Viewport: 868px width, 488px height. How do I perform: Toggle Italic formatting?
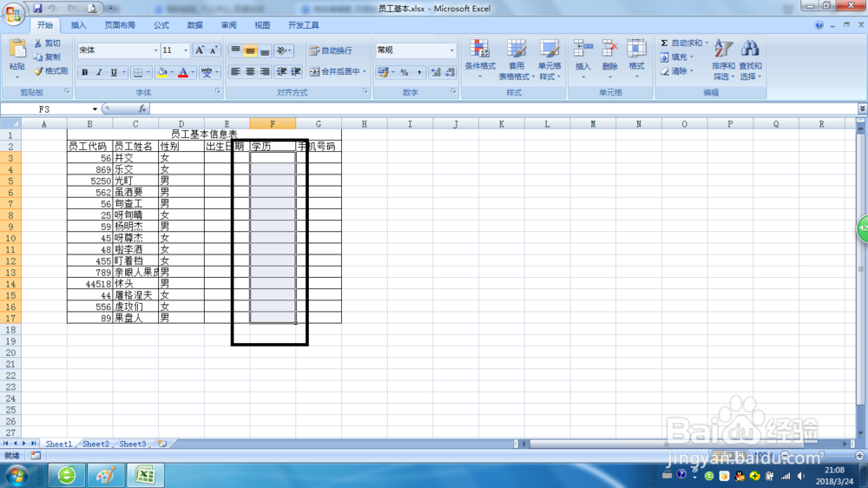pos(99,72)
